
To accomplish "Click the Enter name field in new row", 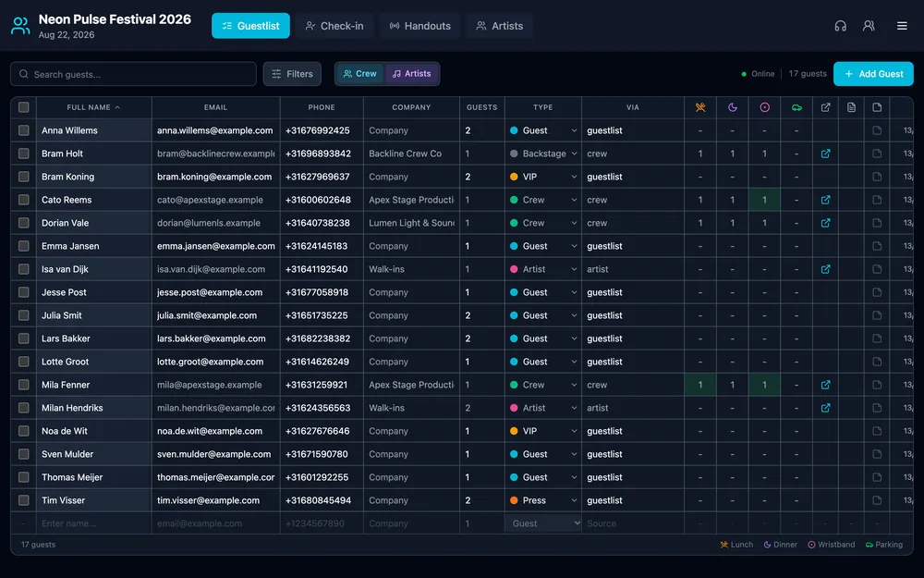I will point(93,523).
